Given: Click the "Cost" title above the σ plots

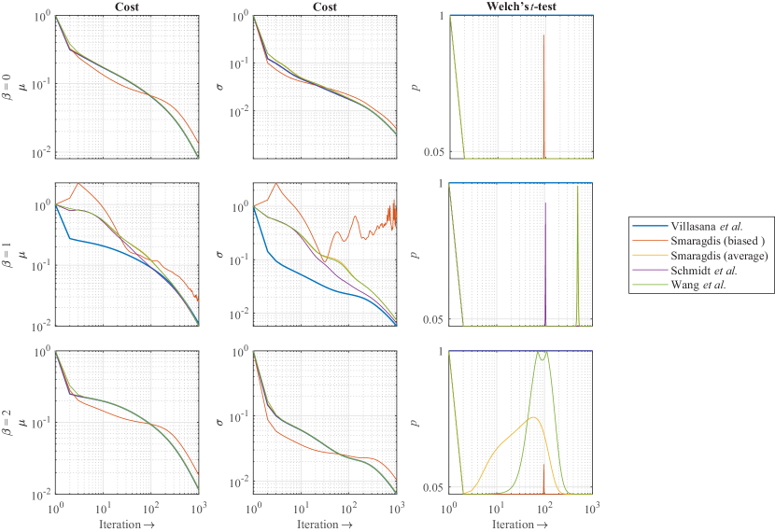Looking at the screenshot, I should [x=325, y=7].
